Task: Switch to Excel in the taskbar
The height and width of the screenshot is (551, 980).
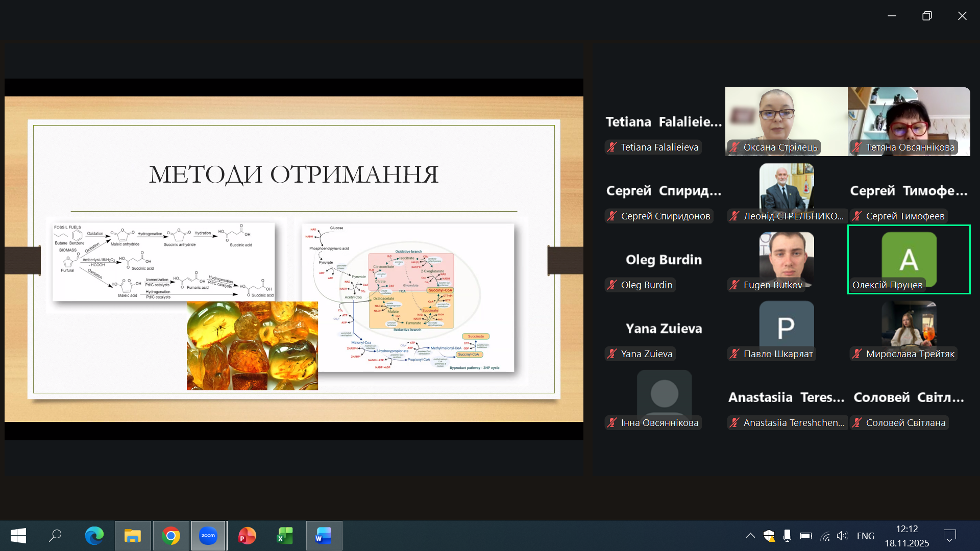Action: click(x=285, y=536)
